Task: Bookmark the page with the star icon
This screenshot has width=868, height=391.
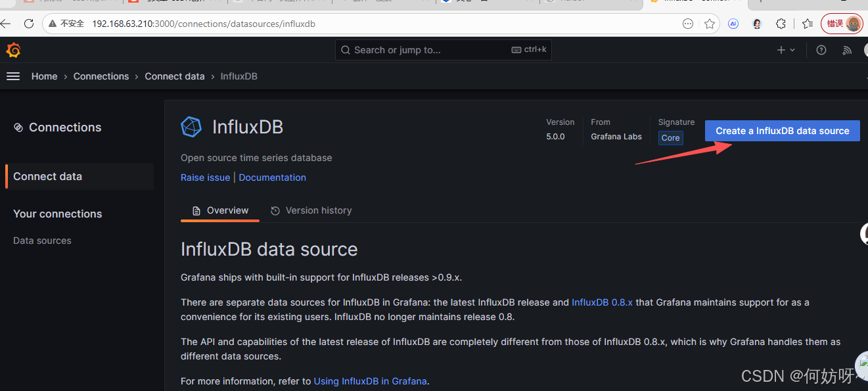Action: pyautogui.click(x=710, y=24)
